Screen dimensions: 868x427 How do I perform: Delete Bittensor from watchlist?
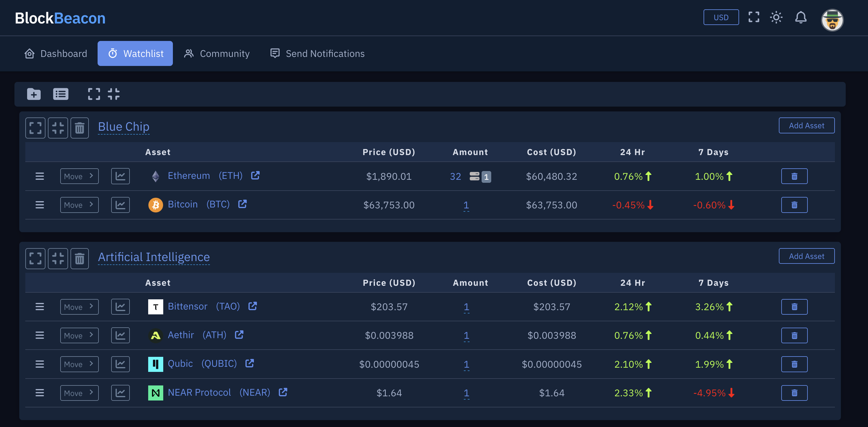(x=794, y=307)
